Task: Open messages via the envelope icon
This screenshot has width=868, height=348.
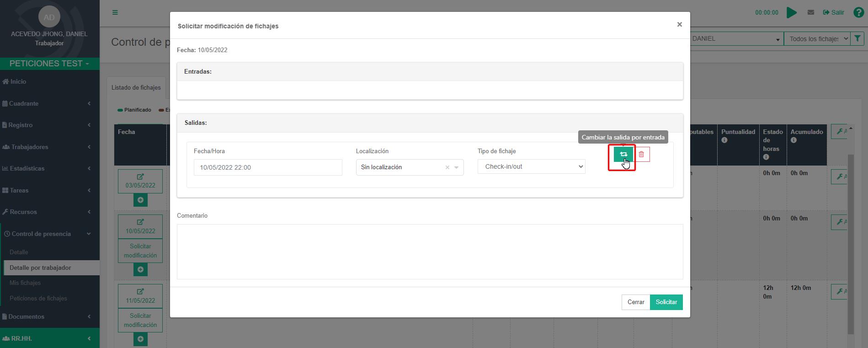Action: pyautogui.click(x=811, y=12)
